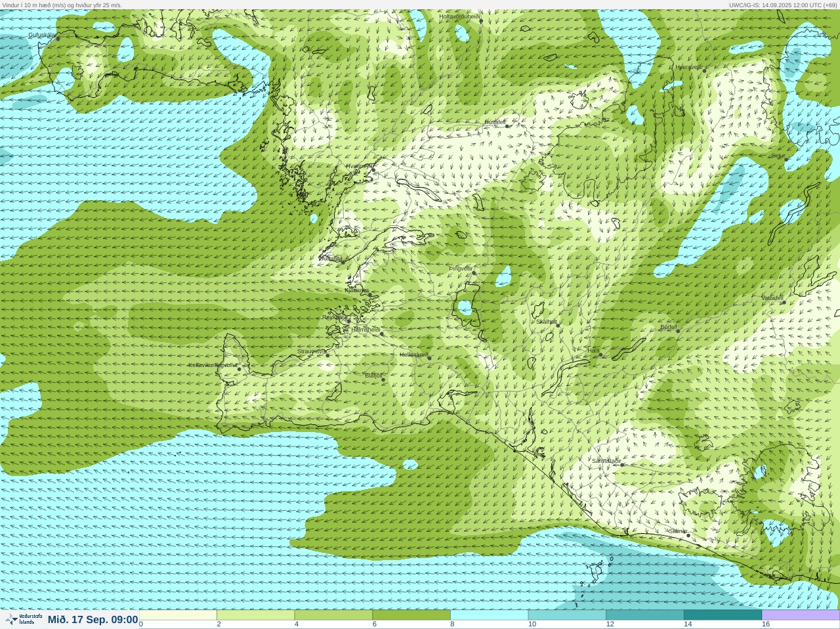Click the Gufuskálar station label
This screenshot has height=629, width=840.
(42, 35)
